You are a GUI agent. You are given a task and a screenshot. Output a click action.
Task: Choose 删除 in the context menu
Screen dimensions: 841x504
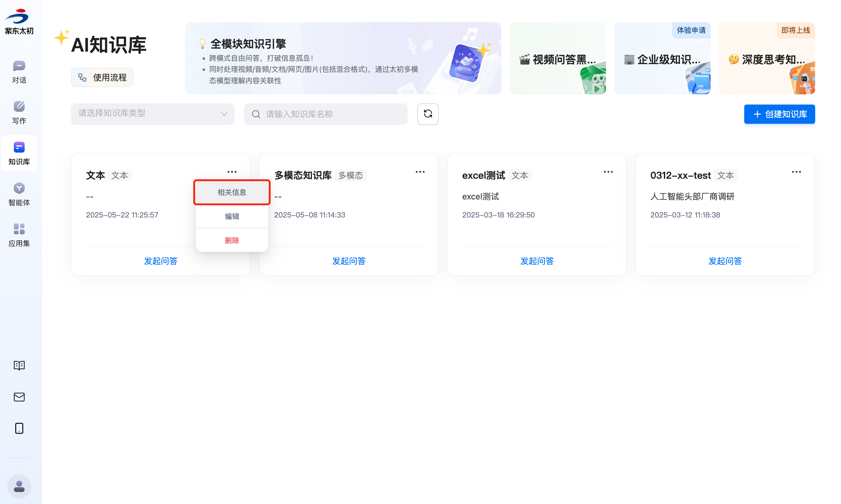coord(232,241)
